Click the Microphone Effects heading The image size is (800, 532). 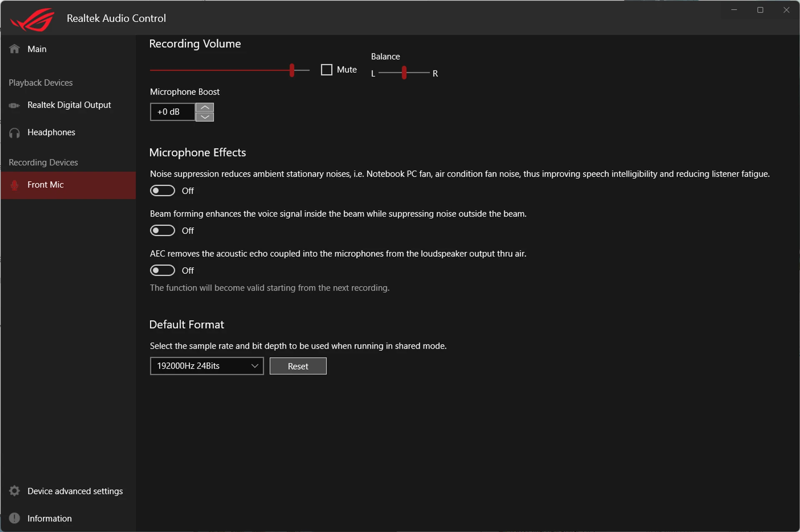click(197, 152)
